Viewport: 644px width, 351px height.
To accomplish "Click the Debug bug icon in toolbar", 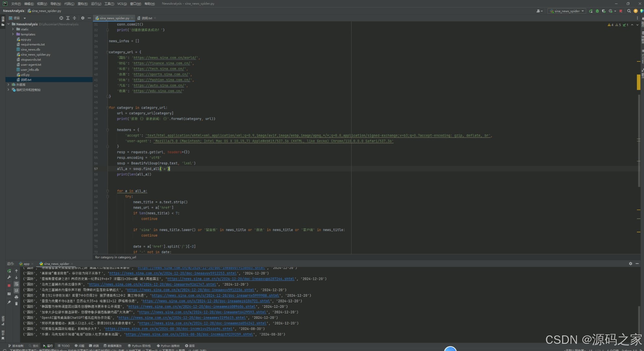I will pos(597,11).
